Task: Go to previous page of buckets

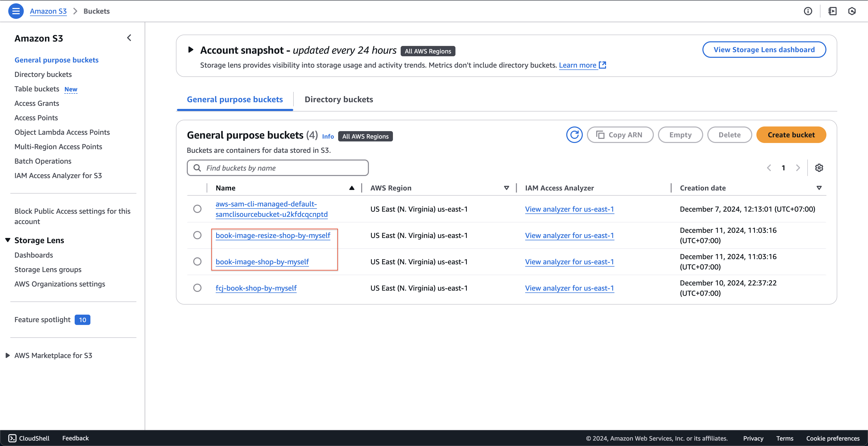Action: (x=769, y=168)
